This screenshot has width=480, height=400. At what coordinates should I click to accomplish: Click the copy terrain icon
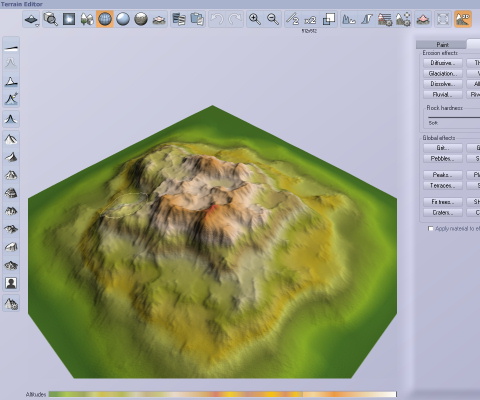point(179,19)
